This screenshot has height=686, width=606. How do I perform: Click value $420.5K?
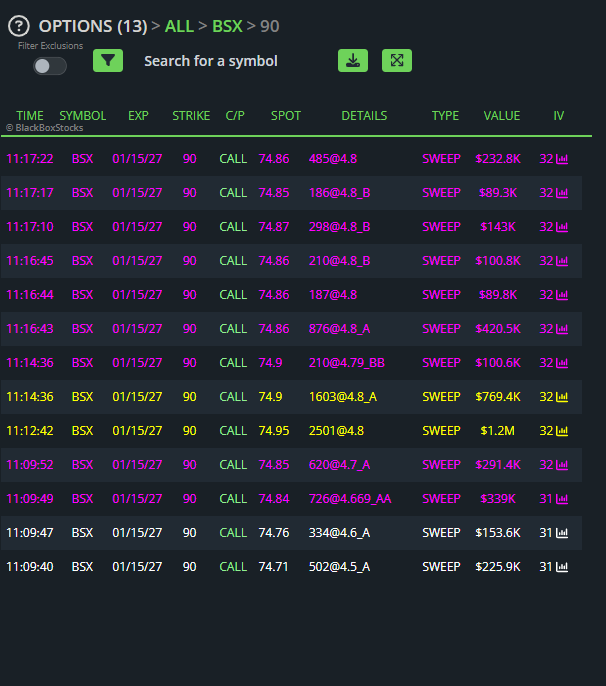(498, 329)
